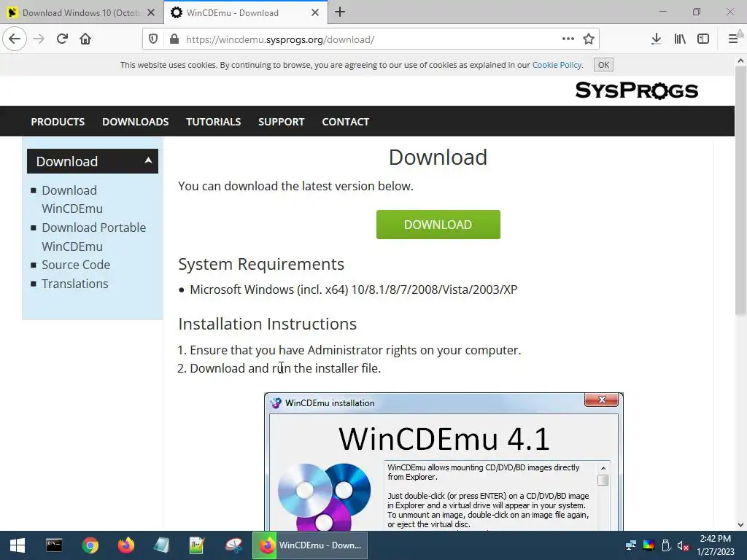Open Download WinCDEmu sidebar link

(x=72, y=200)
